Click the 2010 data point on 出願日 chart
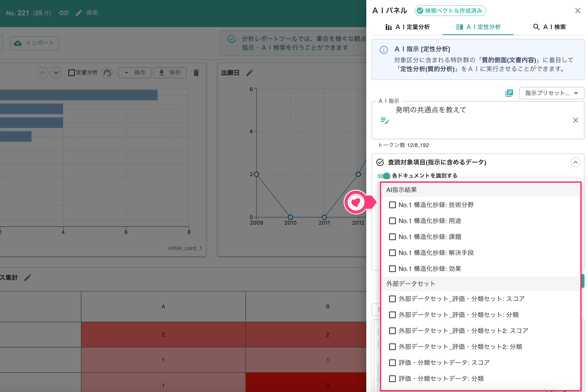The width and height of the screenshot is (588, 392). tap(290, 217)
